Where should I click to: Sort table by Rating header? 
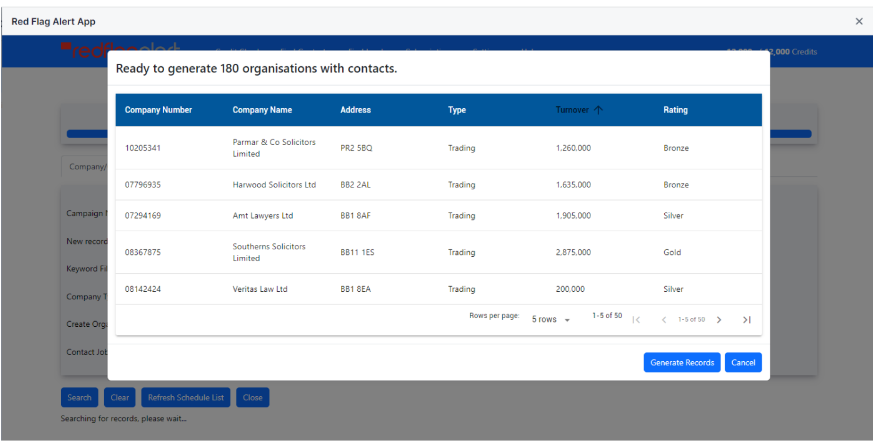[675, 110]
